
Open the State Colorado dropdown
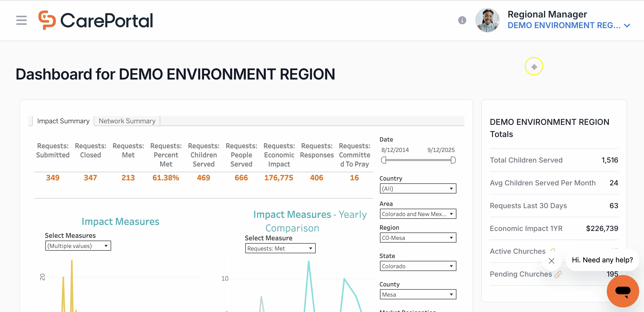[x=418, y=266]
